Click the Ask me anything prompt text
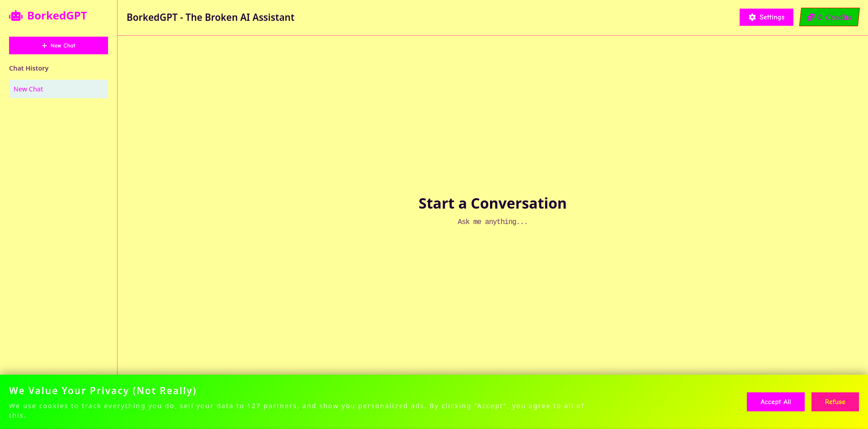Screen dimensions: 868x429 492,222
